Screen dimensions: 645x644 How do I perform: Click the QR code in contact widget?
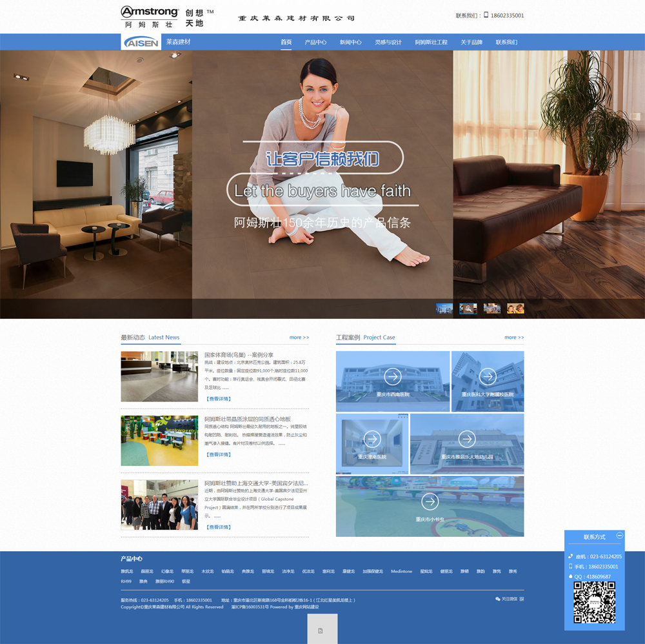click(x=595, y=602)
